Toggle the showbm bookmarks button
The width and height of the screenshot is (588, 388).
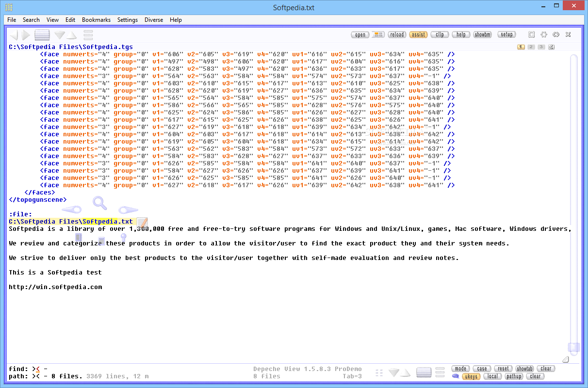point(482,34)
